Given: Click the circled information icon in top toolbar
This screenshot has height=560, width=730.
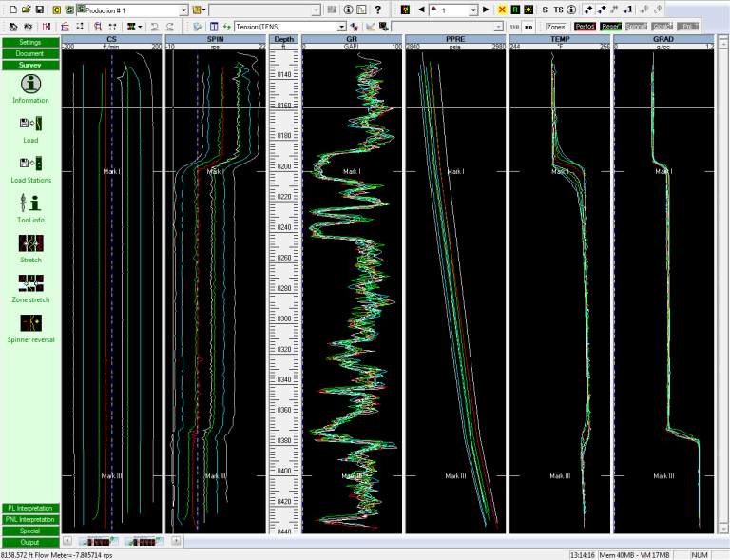Looking at the screenshot, I should [348, 10].
